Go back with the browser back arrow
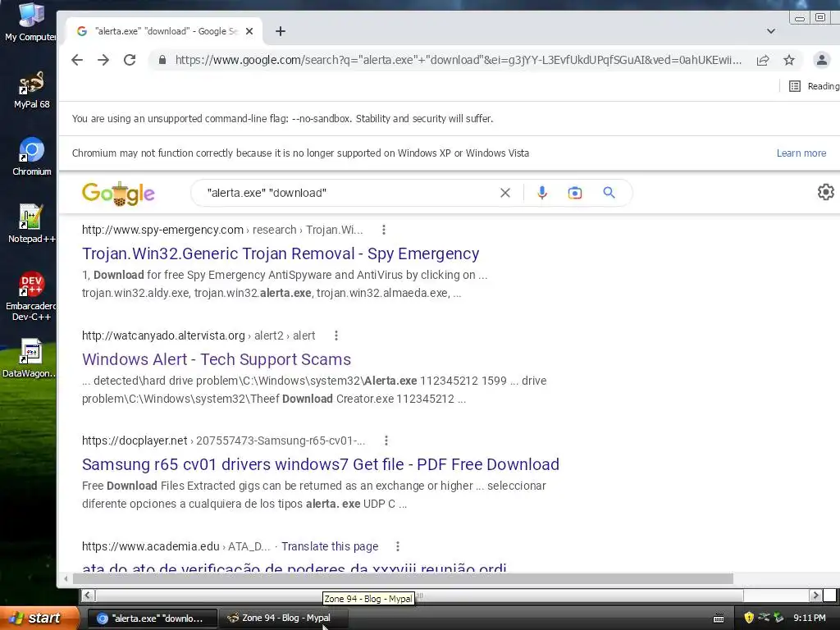This screenshot has height=630, width=840. (x=77, y=60)
